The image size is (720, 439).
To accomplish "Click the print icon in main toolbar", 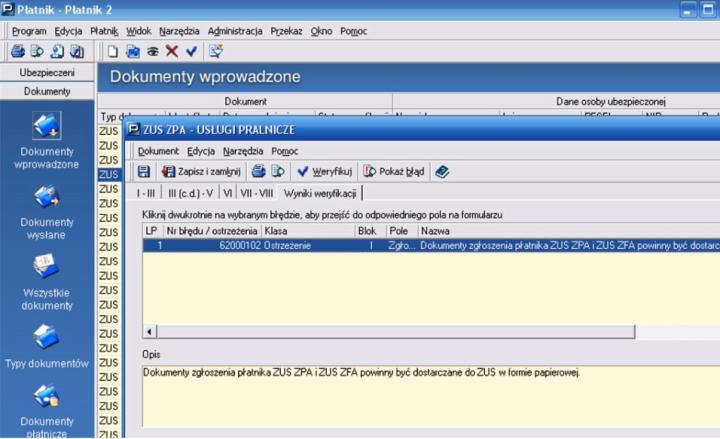I will click(x=18, y=52).
